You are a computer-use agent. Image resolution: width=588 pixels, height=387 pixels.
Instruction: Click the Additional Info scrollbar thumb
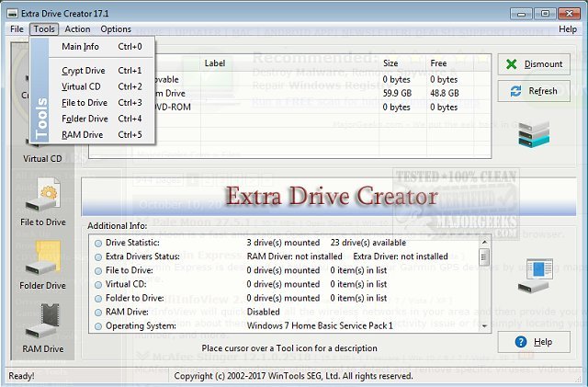pyautogui.click(x=484, y=257)
